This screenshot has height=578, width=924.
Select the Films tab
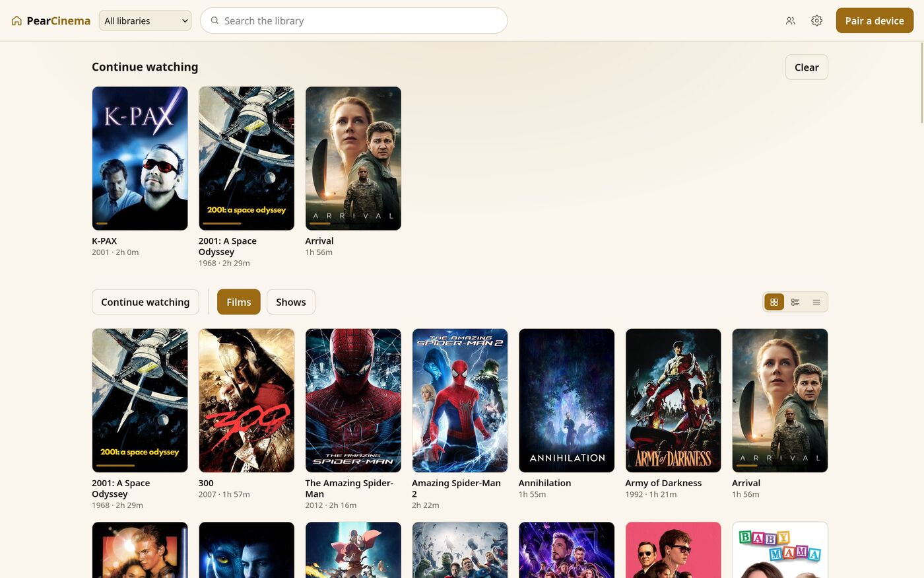(x=239, y=302)
